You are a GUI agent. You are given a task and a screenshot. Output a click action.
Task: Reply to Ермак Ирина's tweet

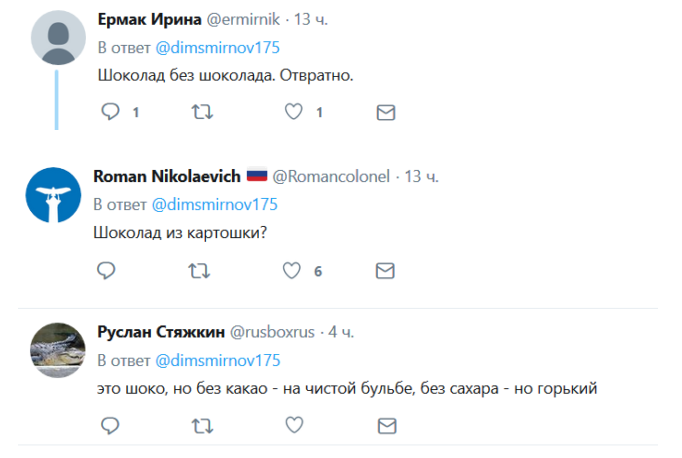(x=110, y=113)
